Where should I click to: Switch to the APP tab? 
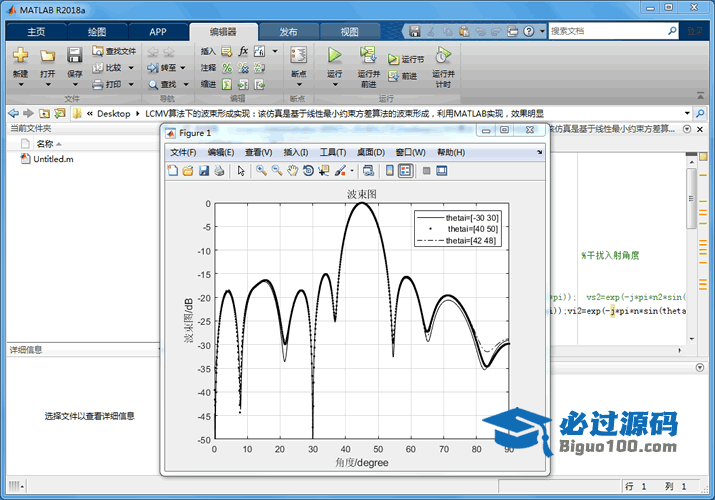(158, 32)
